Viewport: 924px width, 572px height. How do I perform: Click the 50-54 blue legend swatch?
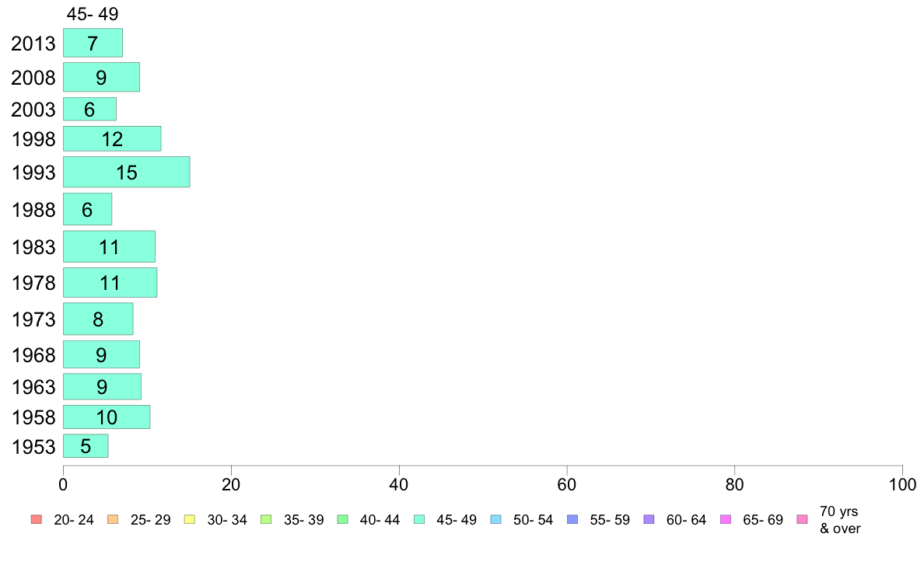coord(496,520)
